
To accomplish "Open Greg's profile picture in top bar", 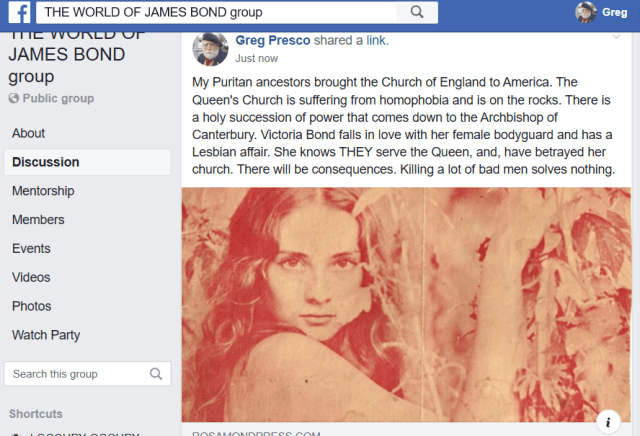I will pos(586,12).
